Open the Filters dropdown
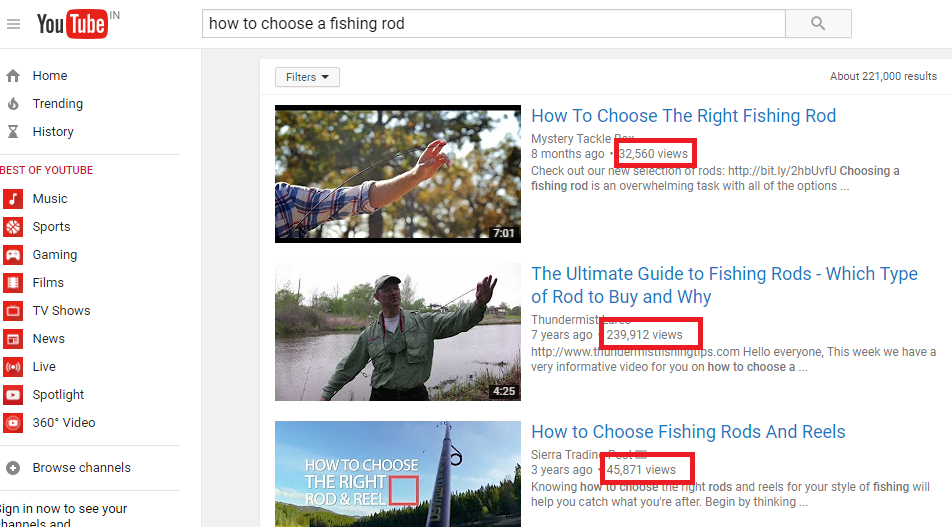 click(307, 77)
